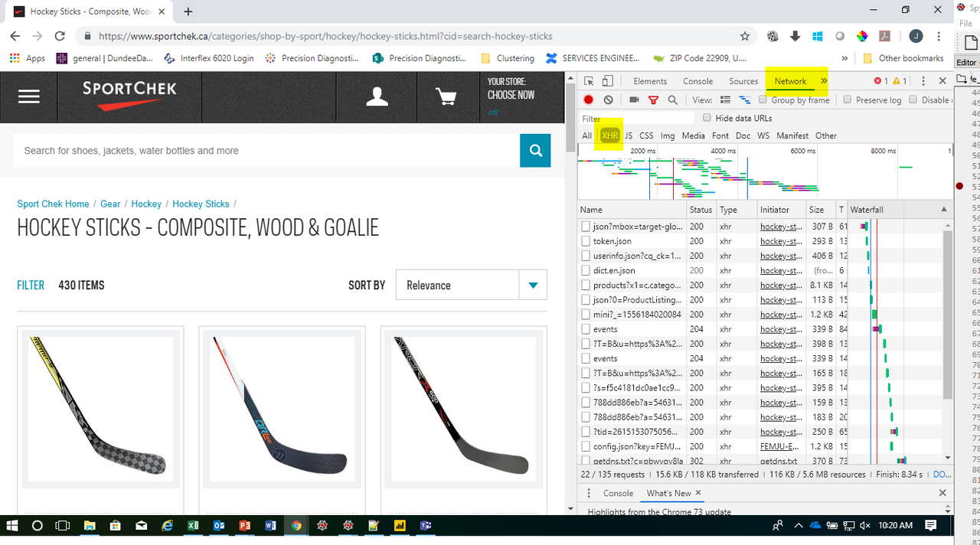980x545 pixels.
Task: Switch to the Sources tab
Action: 743,81
